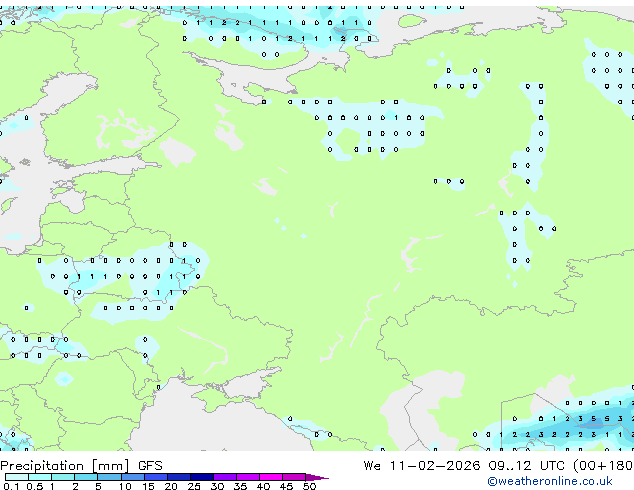Viewport: 634px width, 490px height.
Task: Click the 'Precipitation [mm] GFS' title
Action: coord(81,466)
